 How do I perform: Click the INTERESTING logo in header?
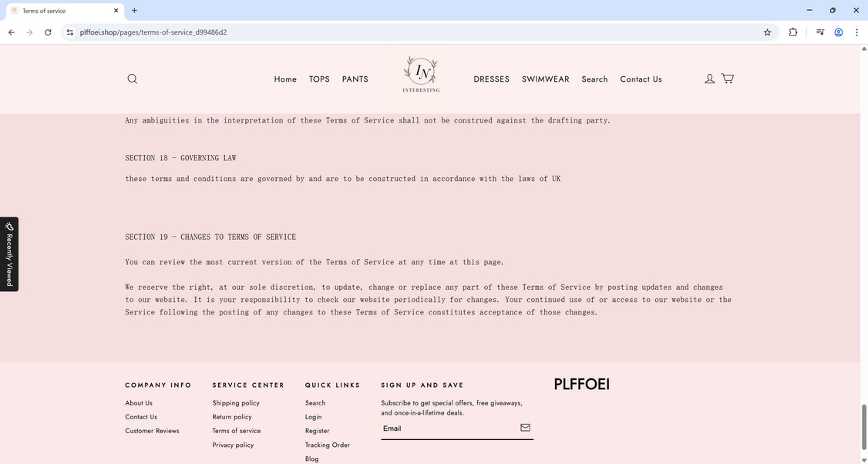pyautogui.click(x=421, y=74)
